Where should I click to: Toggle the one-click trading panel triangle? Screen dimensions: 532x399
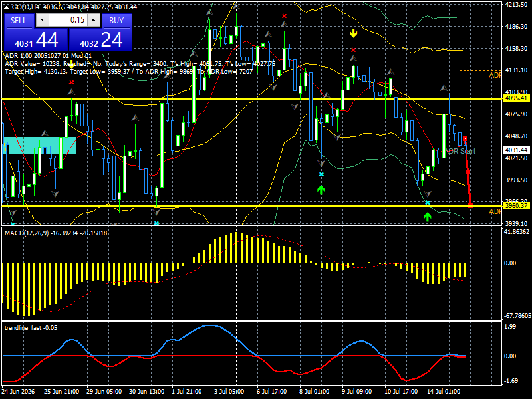7,7
